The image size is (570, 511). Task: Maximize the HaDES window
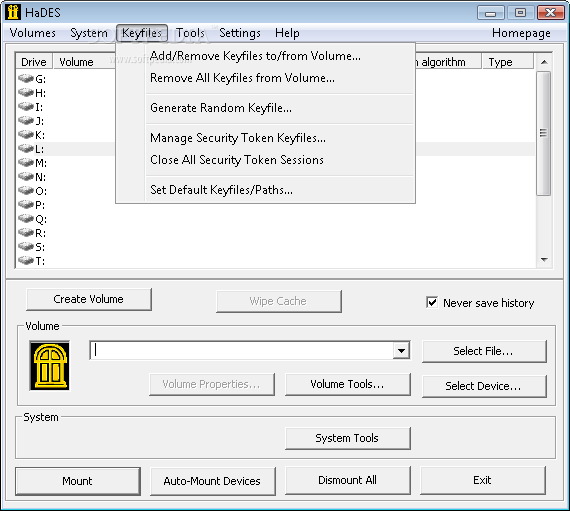click(x=520, y=13)
